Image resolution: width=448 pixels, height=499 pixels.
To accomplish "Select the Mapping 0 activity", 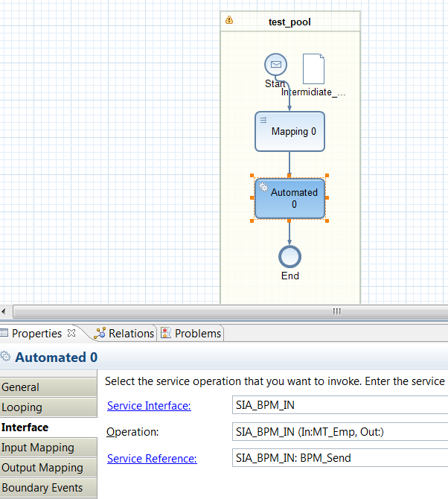I will (x=289, y=131).
